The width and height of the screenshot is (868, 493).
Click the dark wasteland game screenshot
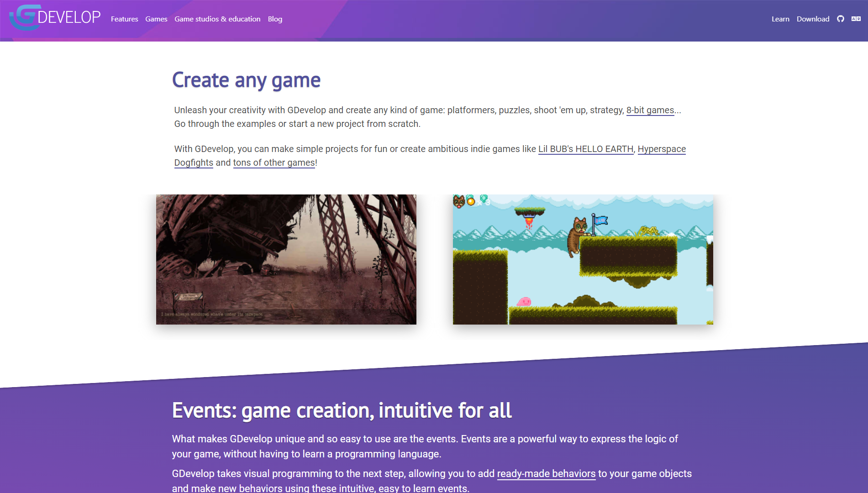(x=286, y=259)
